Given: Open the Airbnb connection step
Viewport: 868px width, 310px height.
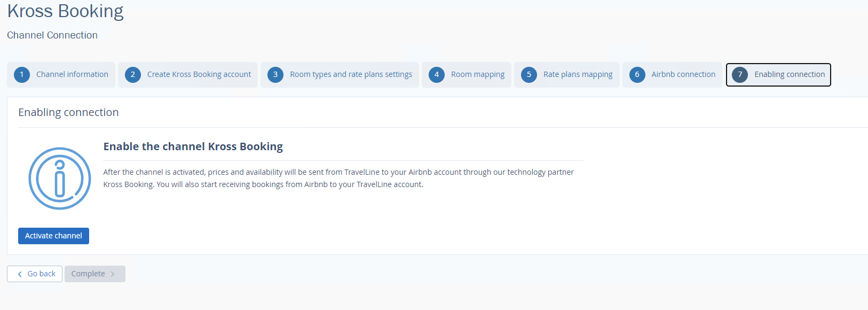Looking at the screenshot, I should (x=672, y=75).
